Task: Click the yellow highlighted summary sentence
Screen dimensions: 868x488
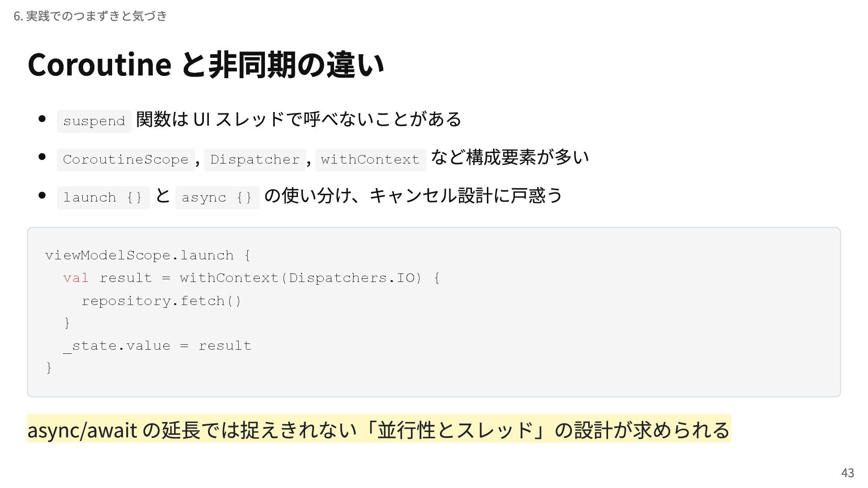Action: [379, 429]
